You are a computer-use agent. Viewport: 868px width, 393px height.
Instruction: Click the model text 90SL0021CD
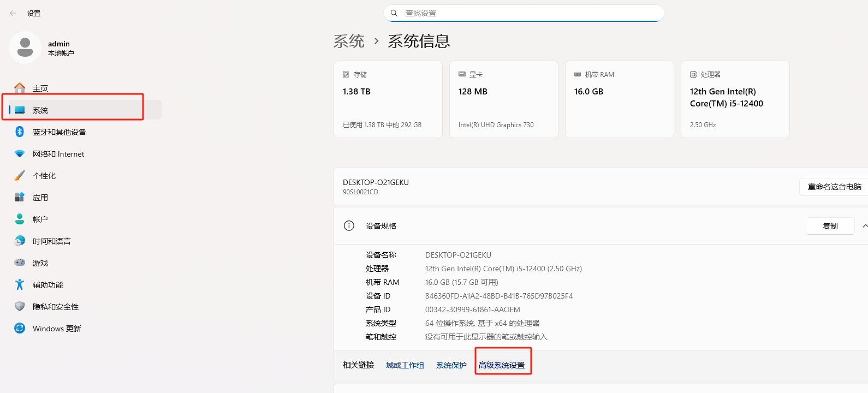coord(360,192)
